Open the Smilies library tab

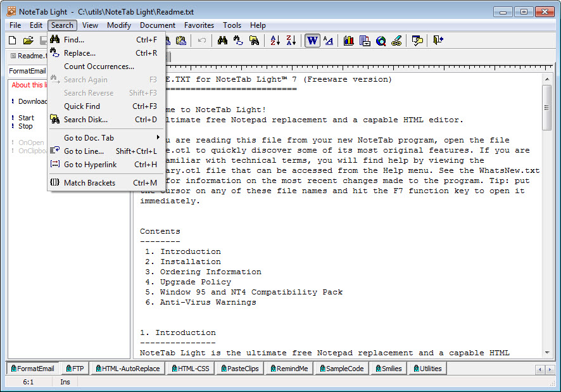click(x=389, y=369)
